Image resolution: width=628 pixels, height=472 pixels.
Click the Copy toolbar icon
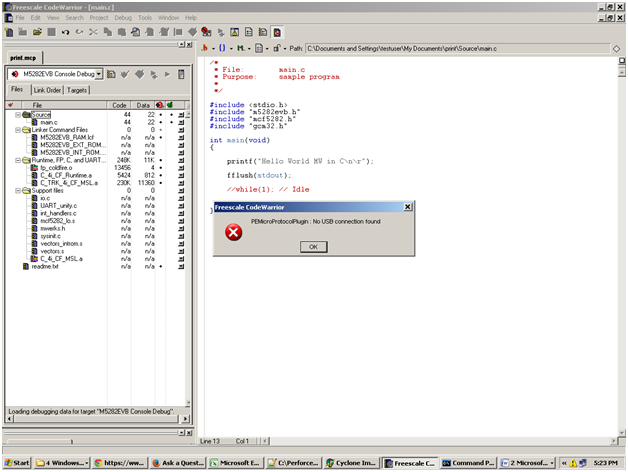tap(107, 32)
